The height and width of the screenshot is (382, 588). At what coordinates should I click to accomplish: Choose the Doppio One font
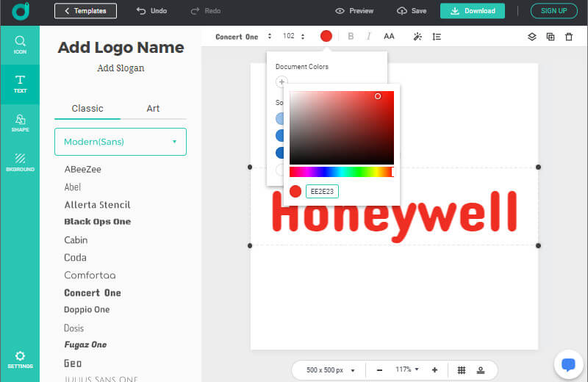pos(87,310)
